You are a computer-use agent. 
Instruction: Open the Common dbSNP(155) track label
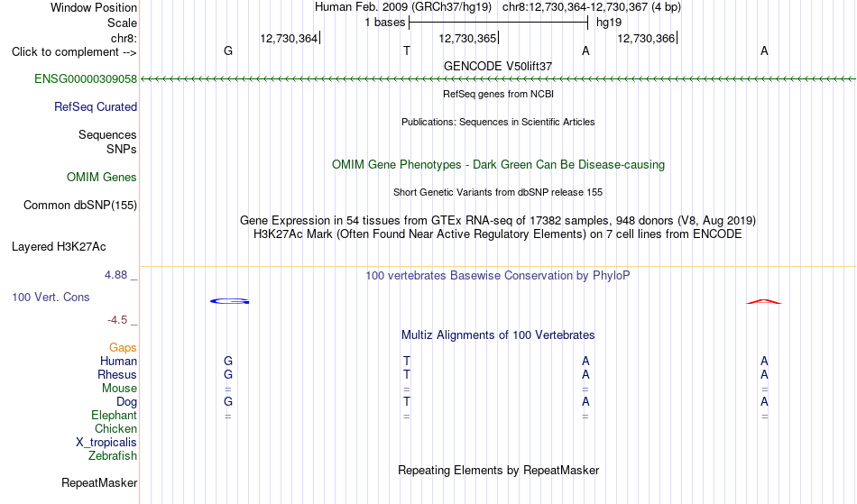coord(80,206)
